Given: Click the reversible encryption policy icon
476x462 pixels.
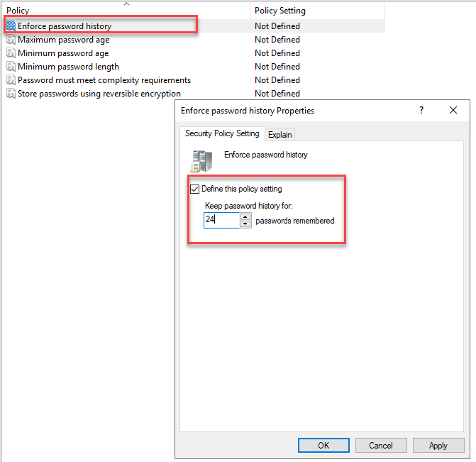Looking at the screenshot, I should (11, 94).
